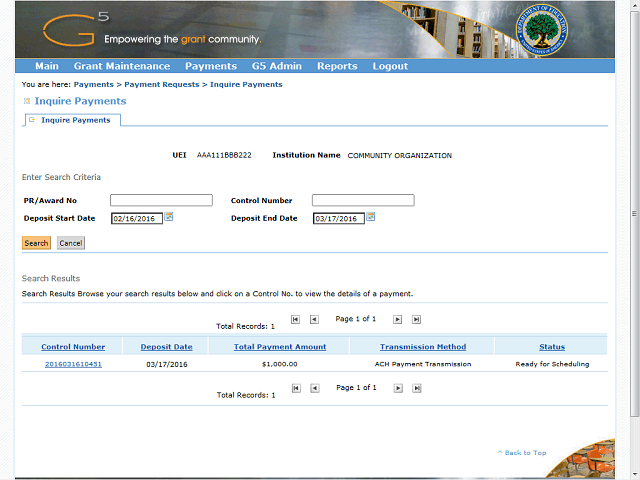Image resolution: width=640 pixels, height=480 pixels.
Task: Click the PR/Award No input field
Action: [x=161, y=200]
